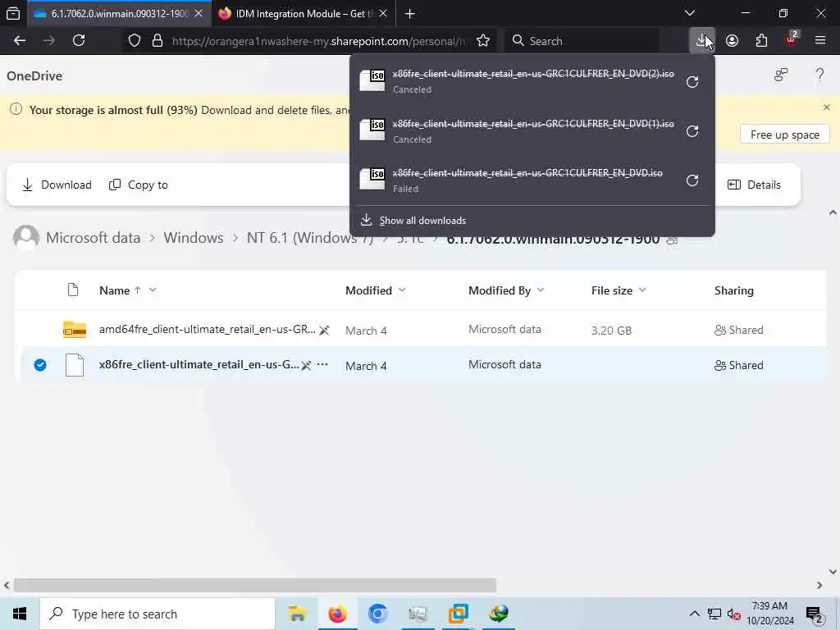This screenshot has width=840, height=630.
Task: List all tabs dropdown arrow
Action: pos(690,13)
